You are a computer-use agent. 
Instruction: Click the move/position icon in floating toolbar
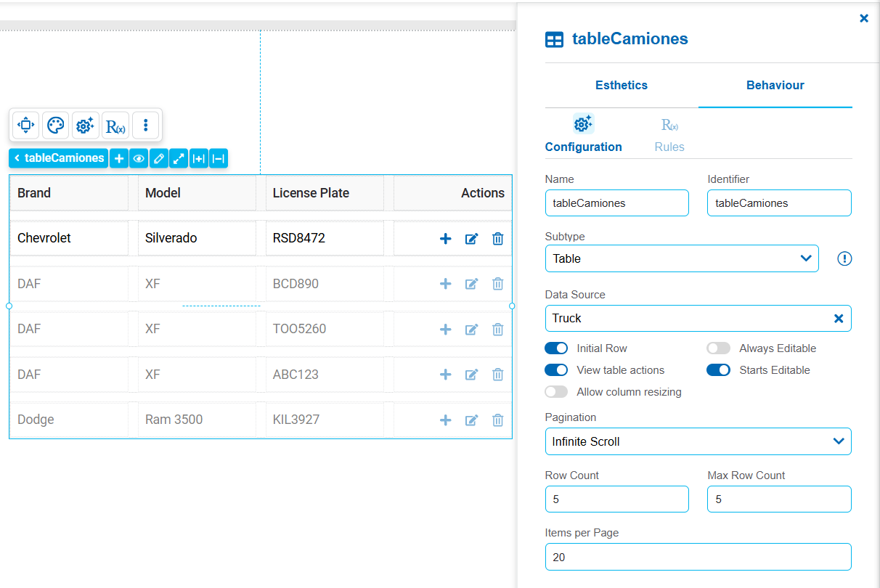pyautogui.click(x=25, y=126)
